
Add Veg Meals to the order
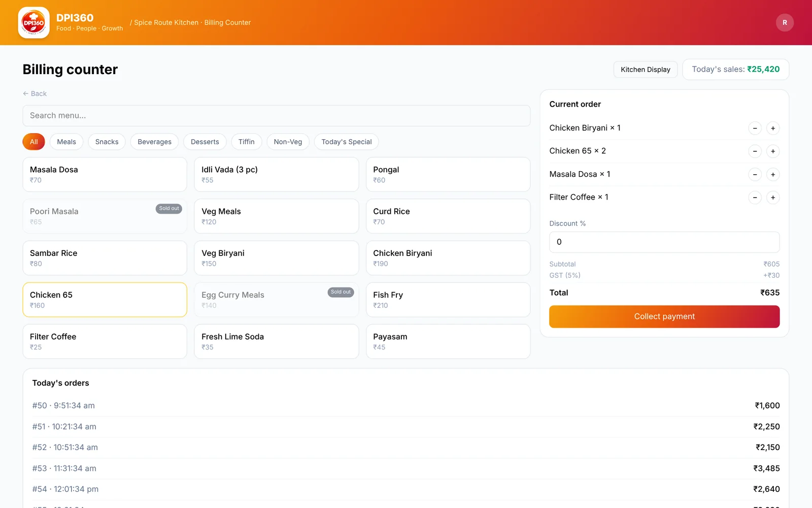point(277,216)
